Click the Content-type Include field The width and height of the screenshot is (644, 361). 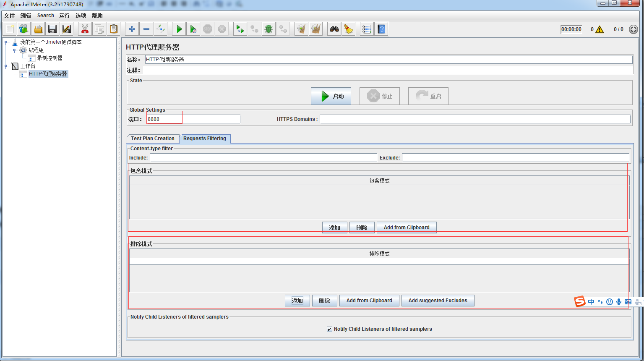pos(263,158)
